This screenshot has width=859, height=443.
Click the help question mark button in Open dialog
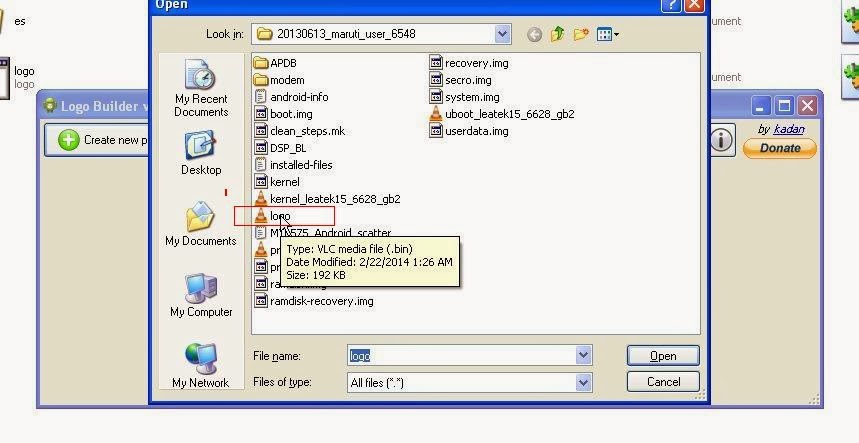tap(672, 4)
